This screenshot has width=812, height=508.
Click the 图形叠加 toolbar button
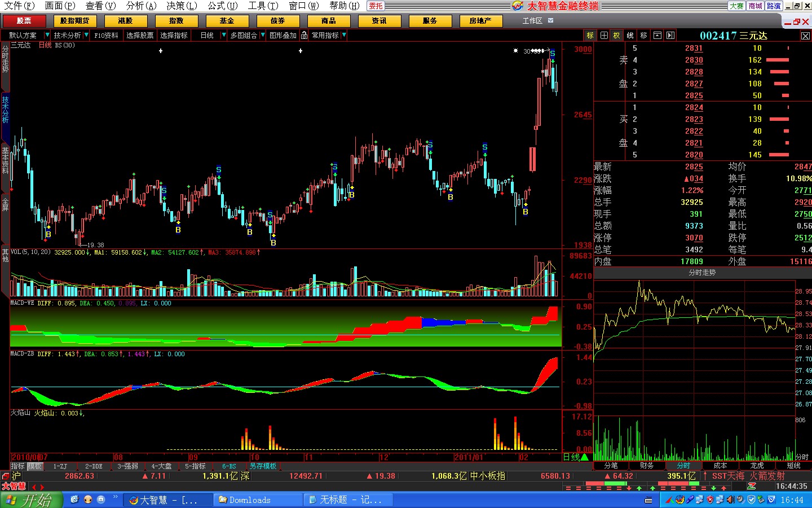pyautogui.click(x=283, y=35)
